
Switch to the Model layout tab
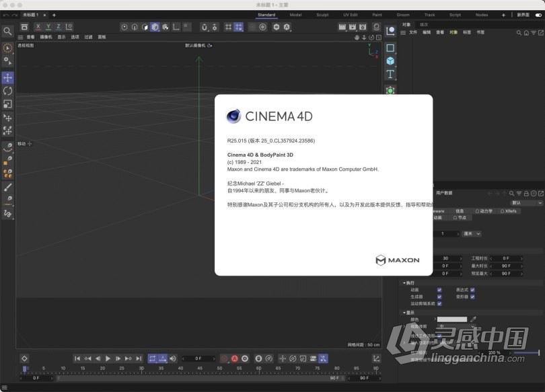(x=295, y=15)
